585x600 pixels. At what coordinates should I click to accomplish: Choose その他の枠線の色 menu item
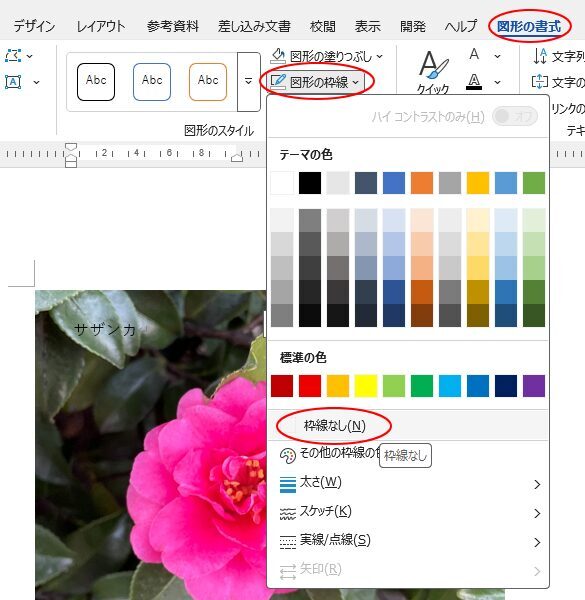tap(408, 455)
